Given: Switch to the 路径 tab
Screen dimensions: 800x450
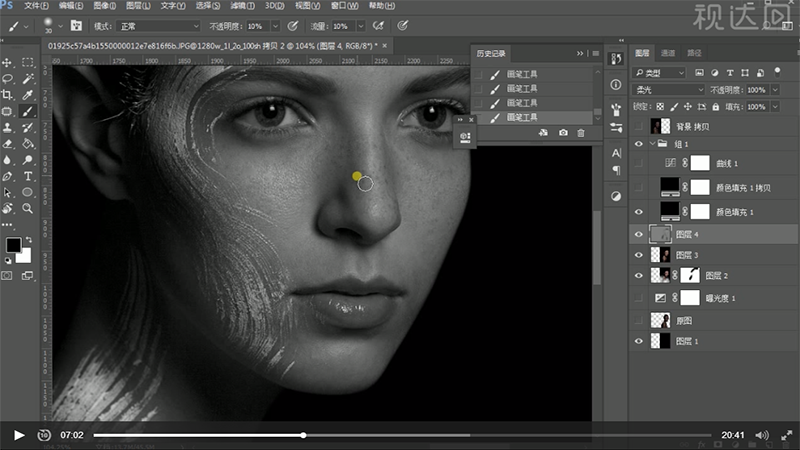Looking at the screenshot, I should click(x=694, y=53).
